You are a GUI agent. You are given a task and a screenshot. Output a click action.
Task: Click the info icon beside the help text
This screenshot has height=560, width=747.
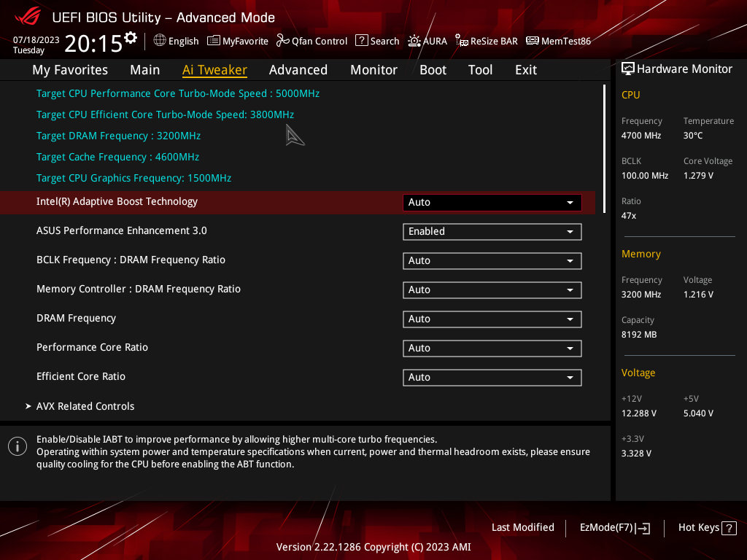pyautogui.click(x=18, y=446)
